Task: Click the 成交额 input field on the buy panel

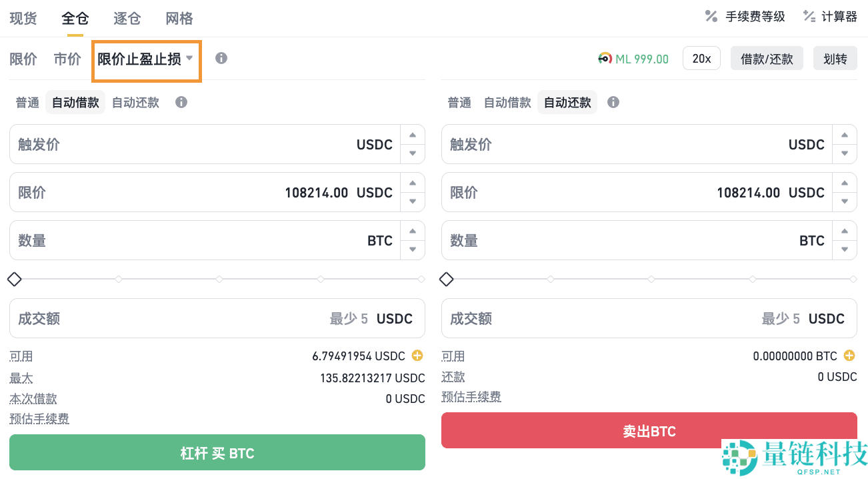Action: pyautogui.click(x=167, y=318)
